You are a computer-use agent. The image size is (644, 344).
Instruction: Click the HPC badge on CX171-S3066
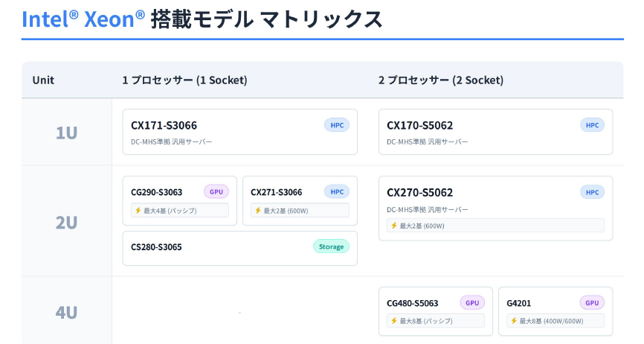(337, 125)
